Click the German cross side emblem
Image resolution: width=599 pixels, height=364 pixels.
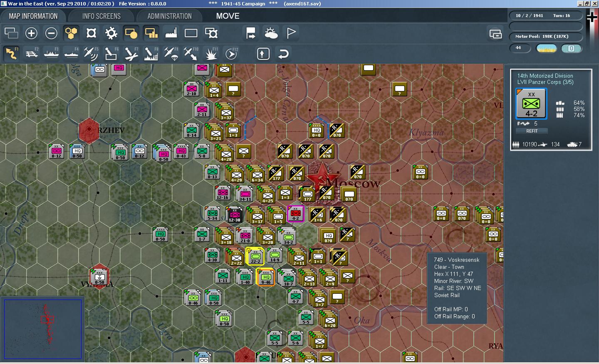point(592,17)
